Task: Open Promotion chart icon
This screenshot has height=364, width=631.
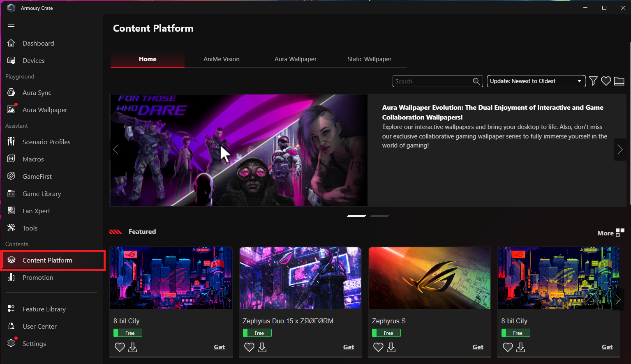Action: tap(11, 277)
